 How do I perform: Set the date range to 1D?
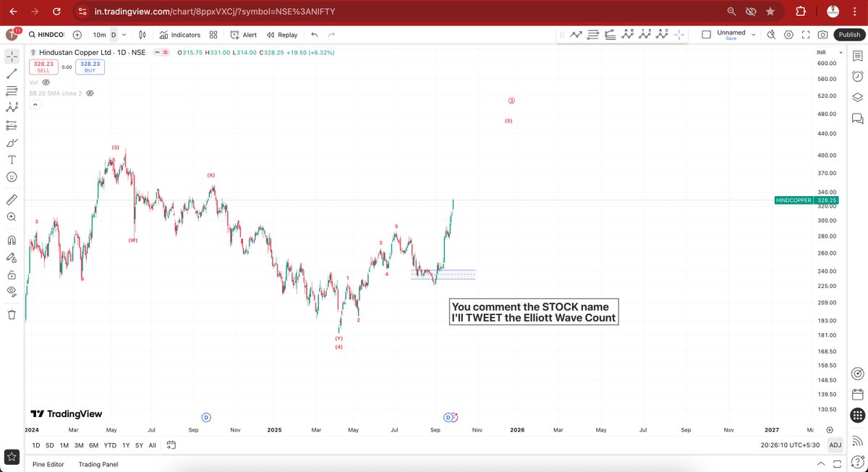35,445
